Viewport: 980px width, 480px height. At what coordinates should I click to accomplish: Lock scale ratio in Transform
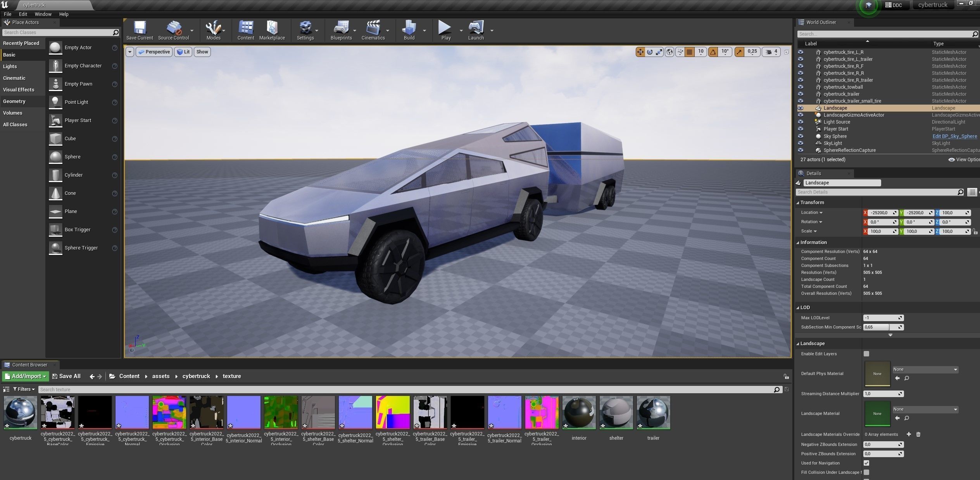[975, 231]
